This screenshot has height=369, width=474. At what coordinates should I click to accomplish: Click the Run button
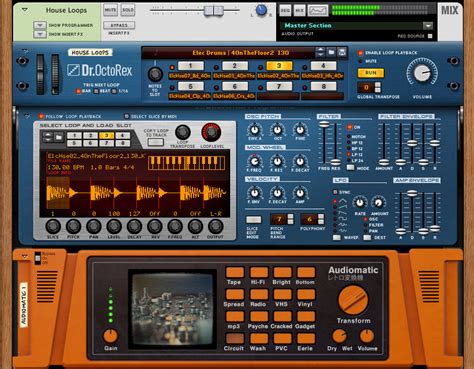371,73
